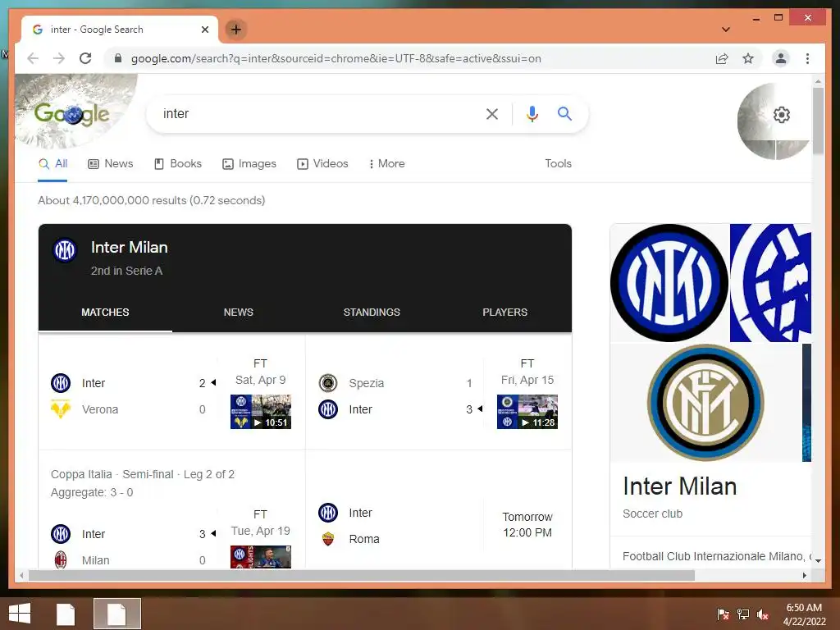Start voice search with microphone
840x630 pixels.
coord(532,113)
